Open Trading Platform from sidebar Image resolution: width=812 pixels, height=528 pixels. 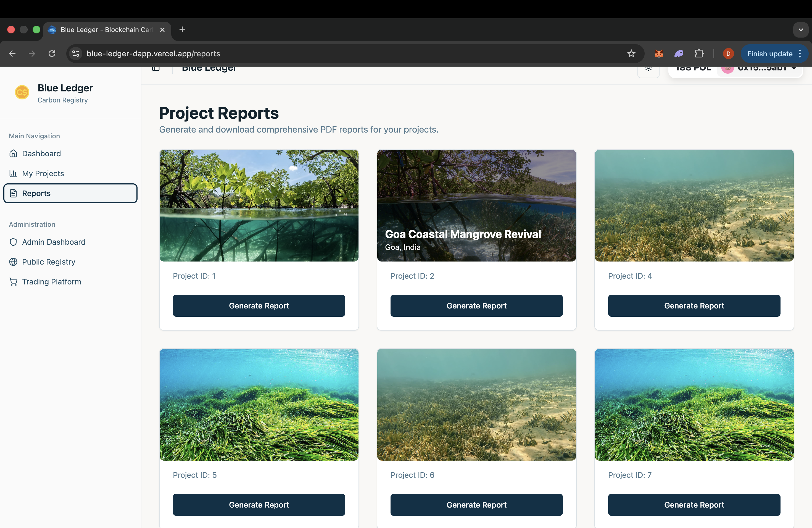(x=52, y=282)
